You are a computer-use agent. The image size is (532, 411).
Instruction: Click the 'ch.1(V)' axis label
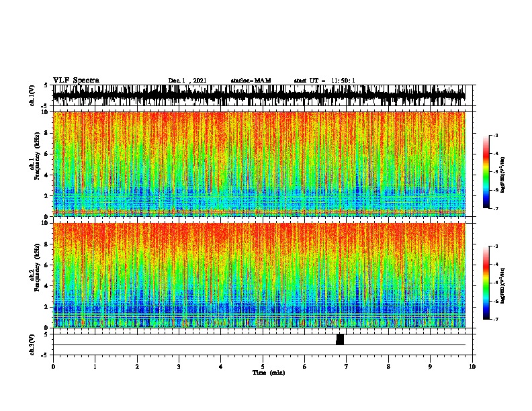pyautogui.click(x=32, y=95)
